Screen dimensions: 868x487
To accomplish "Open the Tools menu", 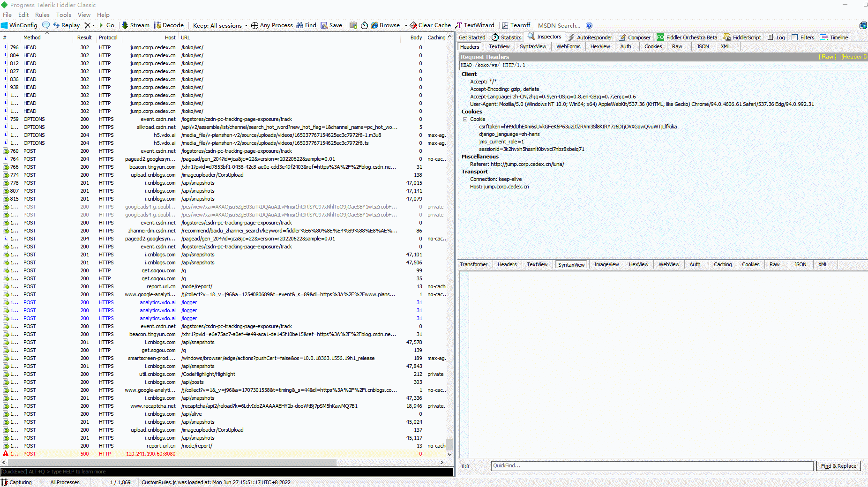I will click(64, 15).
